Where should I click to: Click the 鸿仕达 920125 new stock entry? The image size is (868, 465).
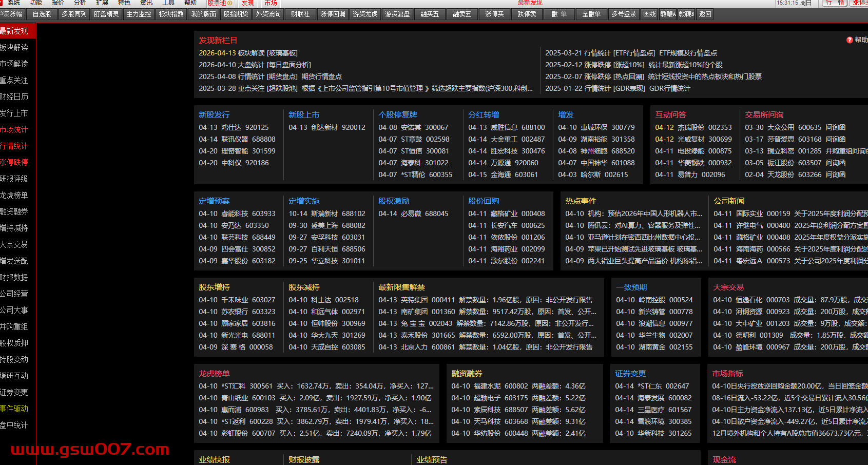click(234, 127)
